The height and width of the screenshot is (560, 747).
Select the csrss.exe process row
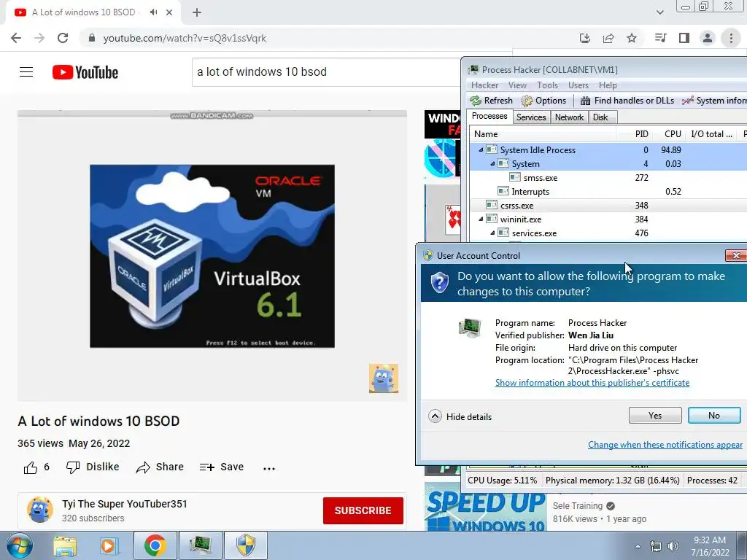608,206
